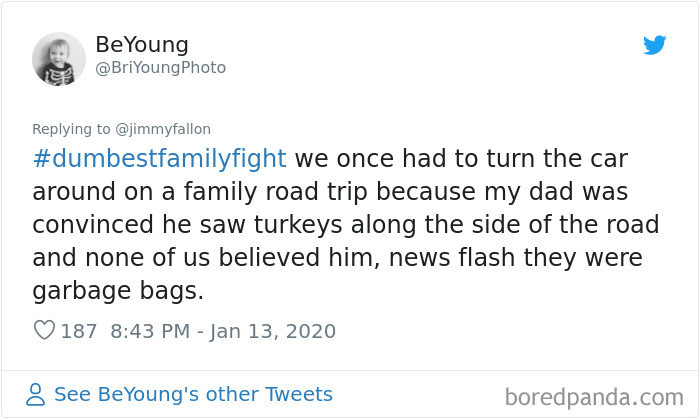Screen dimensions: 700x419
Task: Click the 187 likes count
Action: (x=78, y=331)
